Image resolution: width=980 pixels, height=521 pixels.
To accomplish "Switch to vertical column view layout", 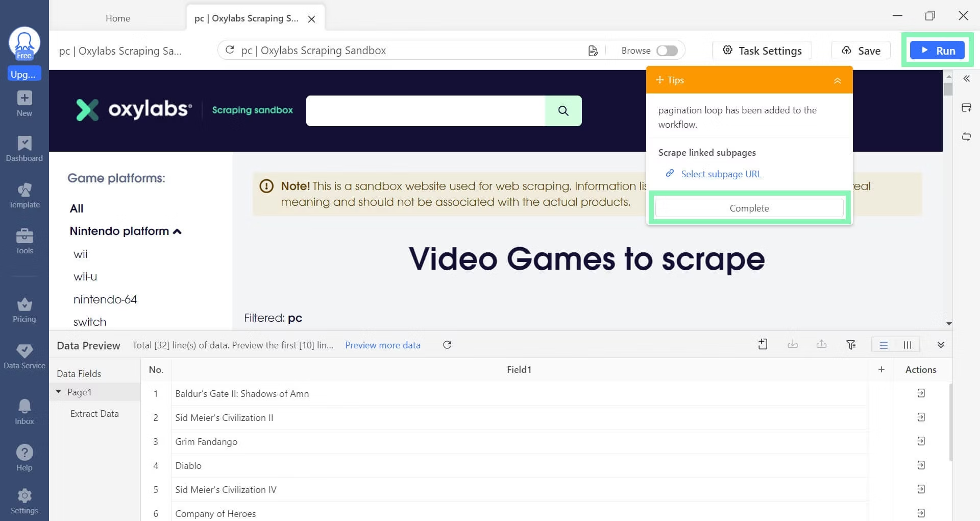I will [x=908, y=345].
